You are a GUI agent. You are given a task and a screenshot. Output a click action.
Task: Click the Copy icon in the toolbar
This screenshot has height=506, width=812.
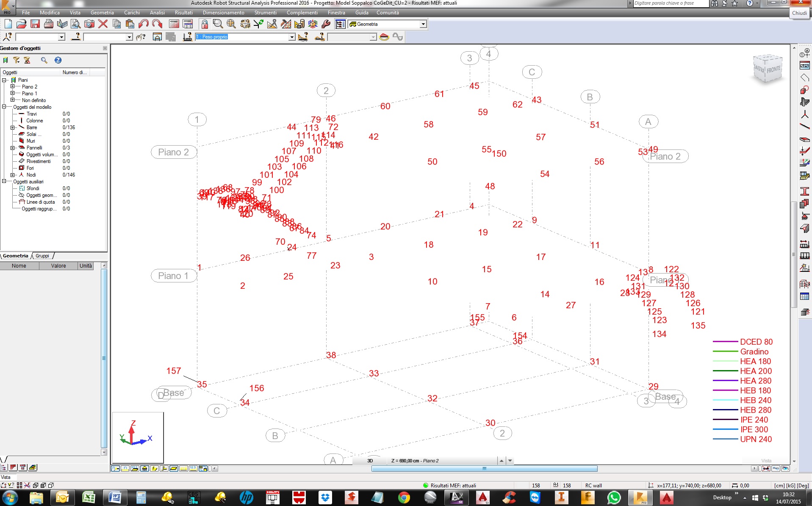(x=116, y=24)
